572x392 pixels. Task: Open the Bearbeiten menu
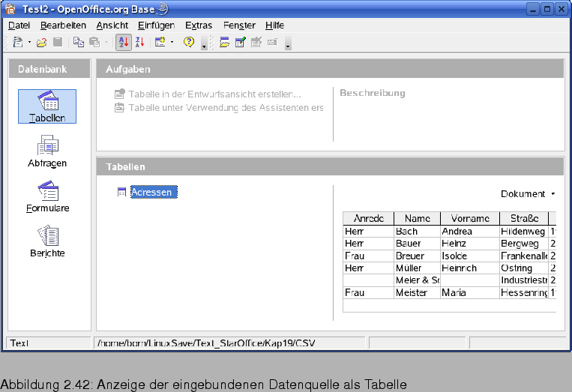(63, 25)
